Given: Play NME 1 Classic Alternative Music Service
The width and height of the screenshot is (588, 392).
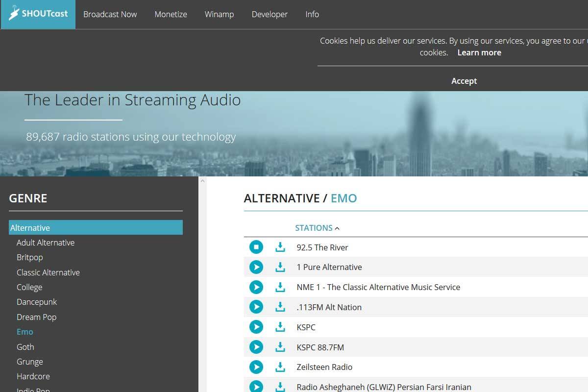Looking at the screenshot, I should pyautogui.click(x=256, y=287).
